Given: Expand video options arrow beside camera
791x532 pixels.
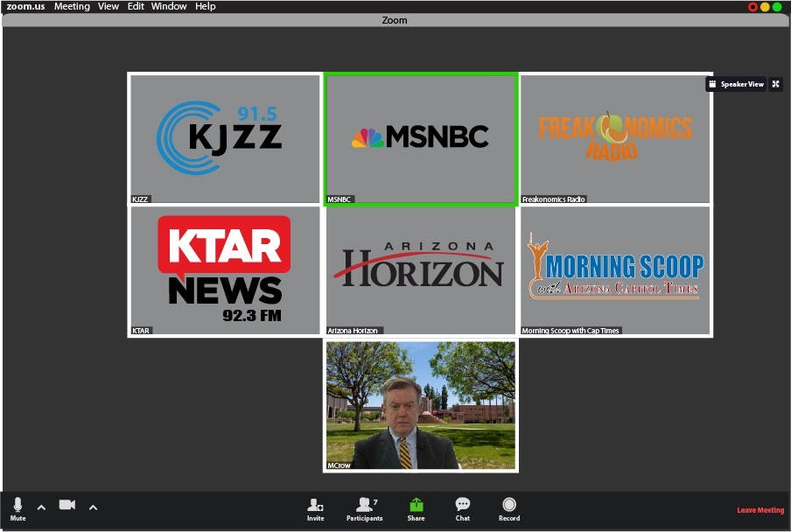Looking at the screenshot, I should point(93,507).
